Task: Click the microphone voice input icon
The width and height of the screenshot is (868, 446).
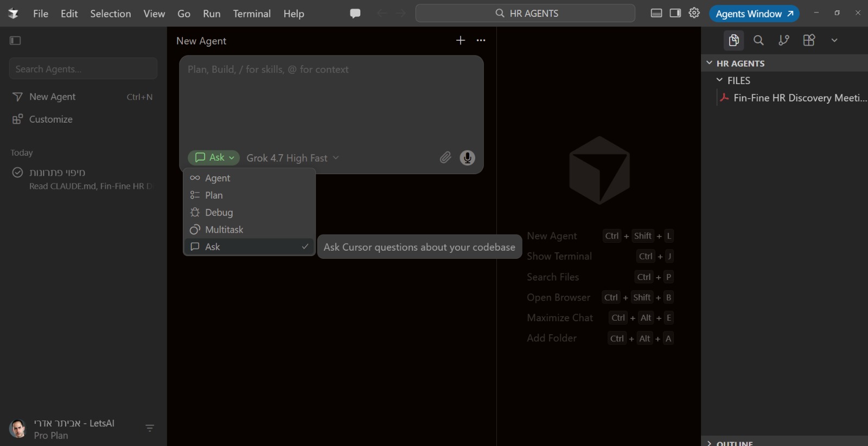Action: pyautogui.click(x=467, y=157)
